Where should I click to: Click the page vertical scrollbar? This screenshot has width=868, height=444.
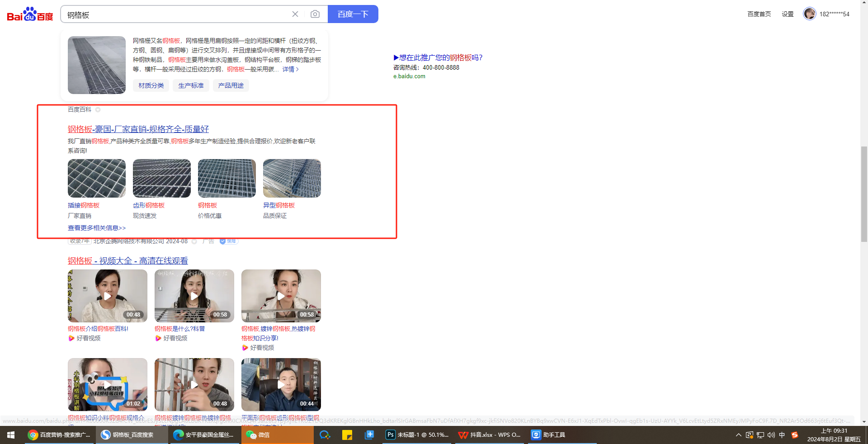tap(864, 194)
